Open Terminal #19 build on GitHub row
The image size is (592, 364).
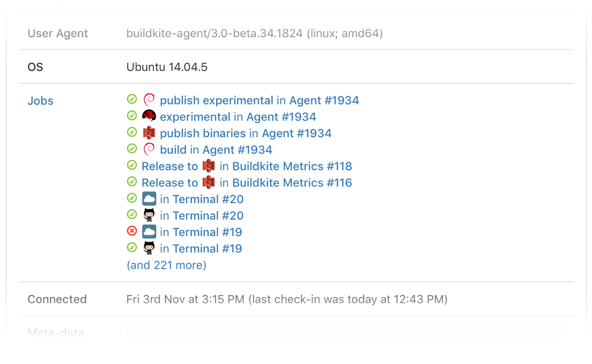[207, 249]
